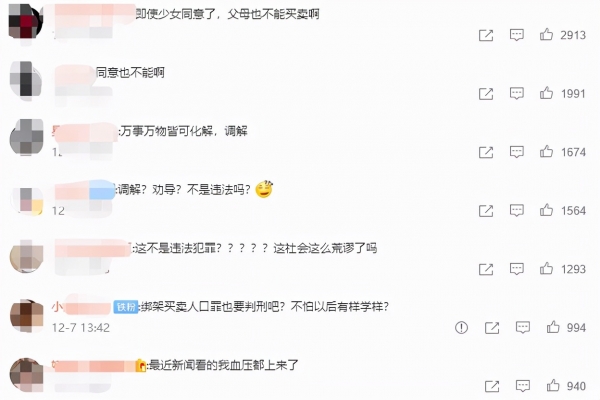Share the comment posted 12-7 13:42
600x400 pixels.
click(492, 327)
